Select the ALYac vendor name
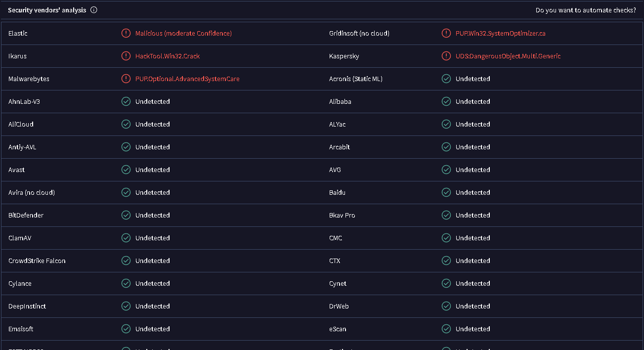Screen dimensions: 644x350 click(x=338, y=124)
